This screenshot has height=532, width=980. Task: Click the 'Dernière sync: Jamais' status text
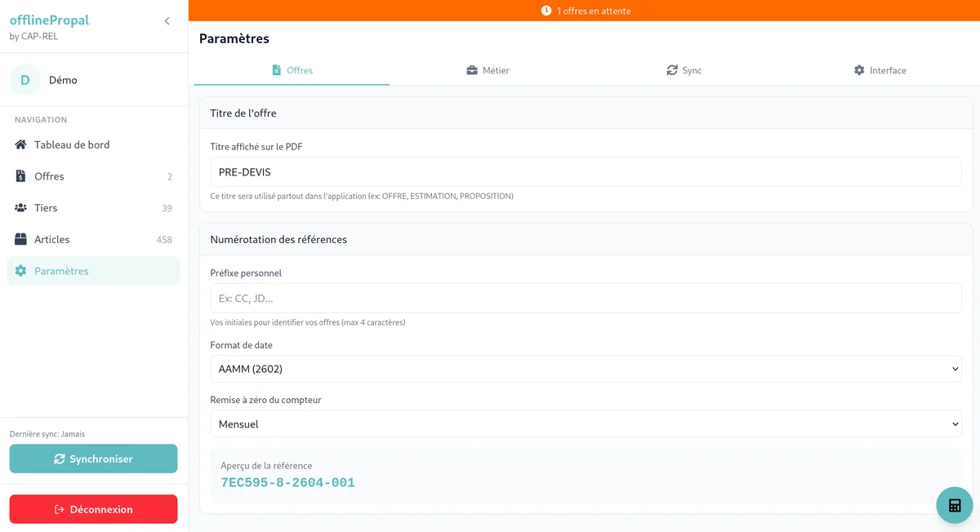47,434
